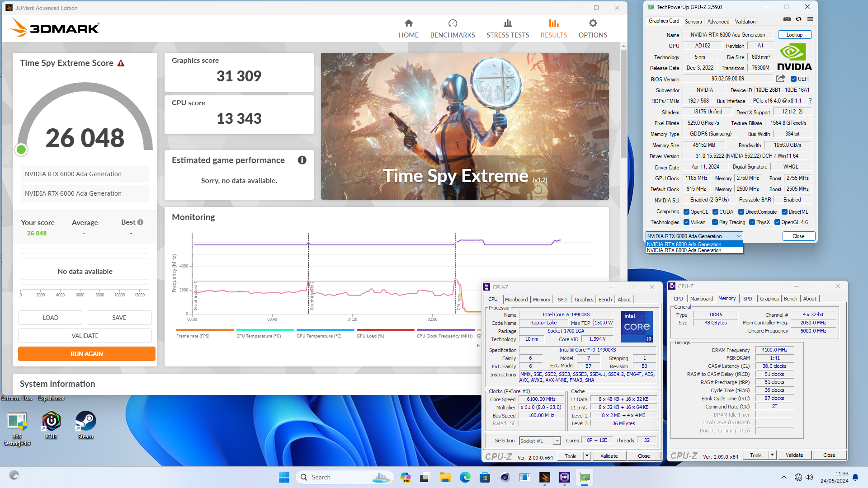Screen dimensions: 868x488
Task: Open info icon for Estimated game performance
Action: [302, 160]
